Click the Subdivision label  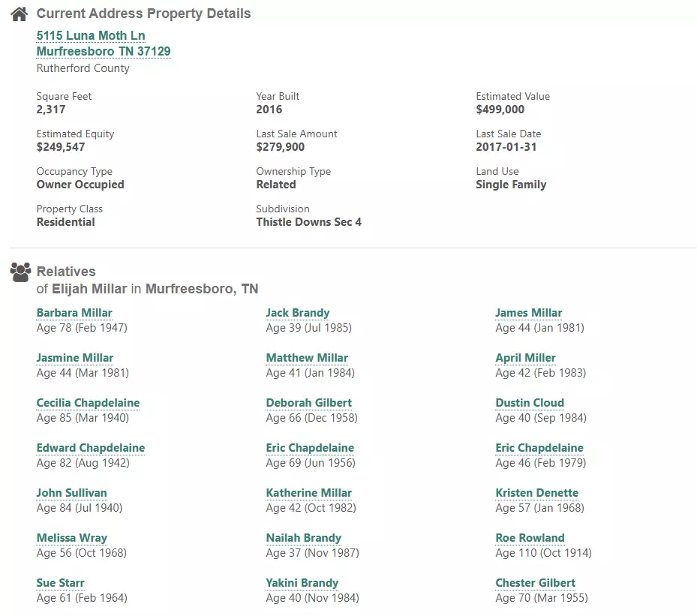[x=283, y=209]
